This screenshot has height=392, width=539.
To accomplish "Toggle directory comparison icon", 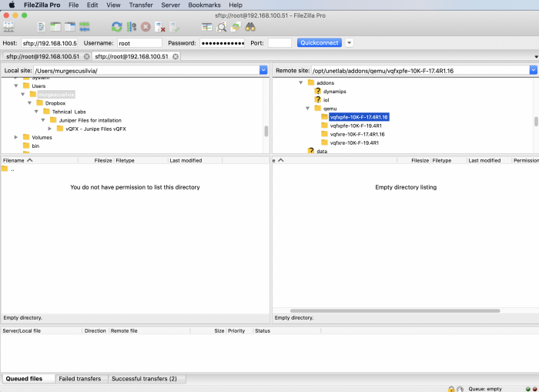I will point(222,27).
